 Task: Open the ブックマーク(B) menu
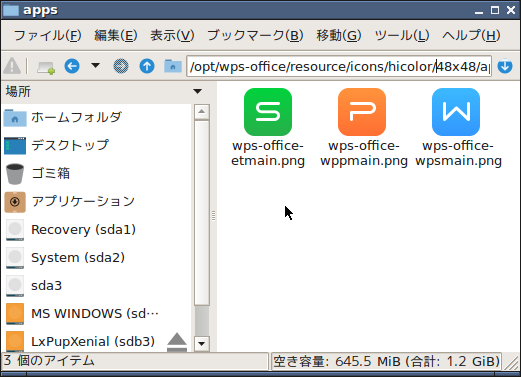pos(255,35)
